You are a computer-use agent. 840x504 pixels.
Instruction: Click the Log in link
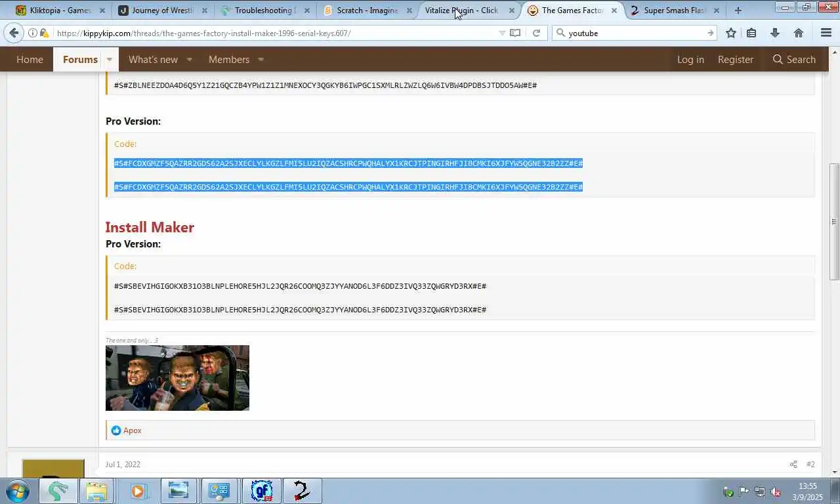(x=690, y=59)
